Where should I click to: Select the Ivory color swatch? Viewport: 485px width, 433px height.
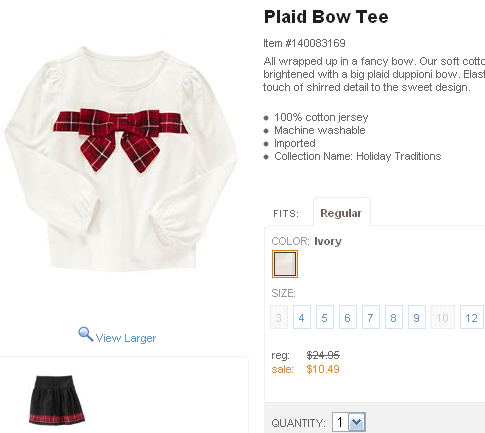click(285, 264)
